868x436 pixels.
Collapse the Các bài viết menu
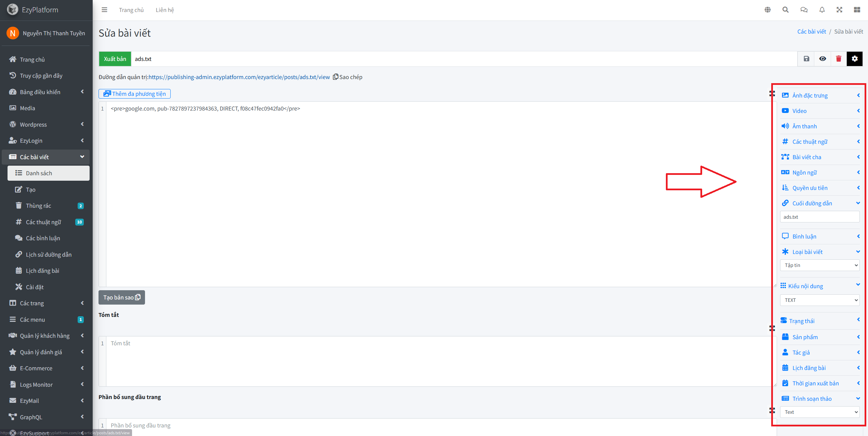46,157
